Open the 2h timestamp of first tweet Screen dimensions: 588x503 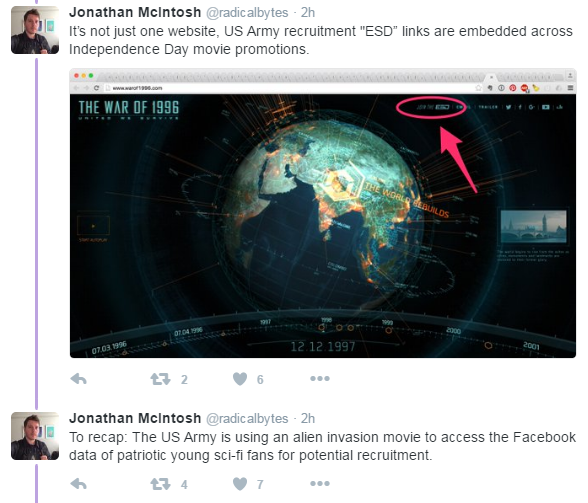308,13
